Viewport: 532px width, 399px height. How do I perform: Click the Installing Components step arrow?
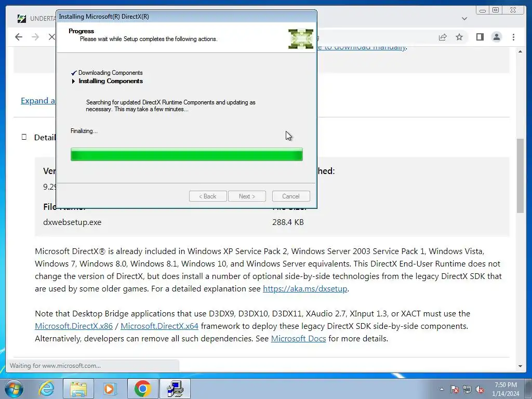point(73,81)
